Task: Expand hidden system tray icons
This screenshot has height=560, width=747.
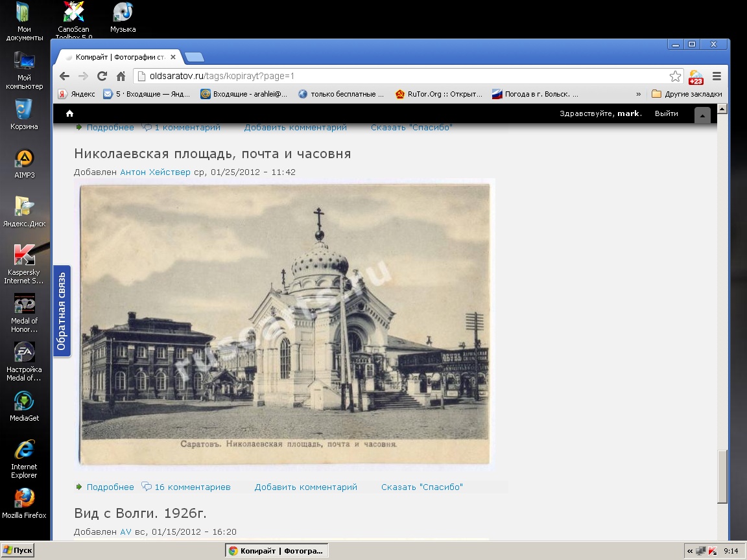Action: pos(690,551)
